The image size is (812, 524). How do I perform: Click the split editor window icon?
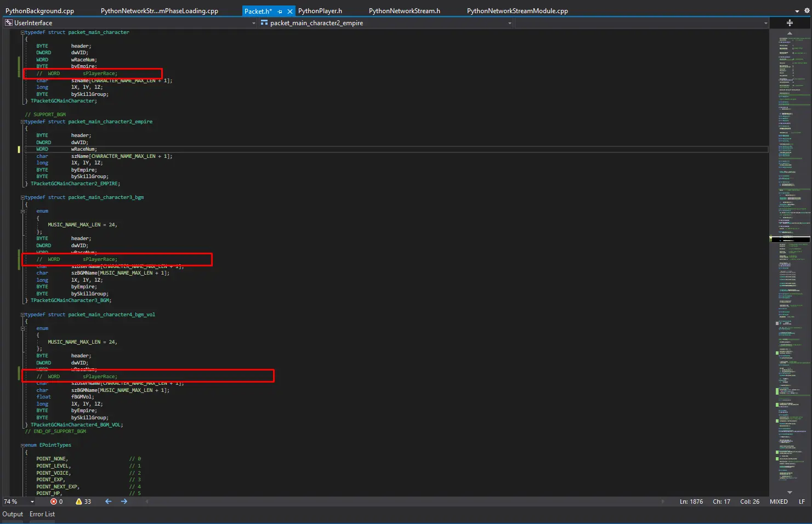(x=790, y=23)
